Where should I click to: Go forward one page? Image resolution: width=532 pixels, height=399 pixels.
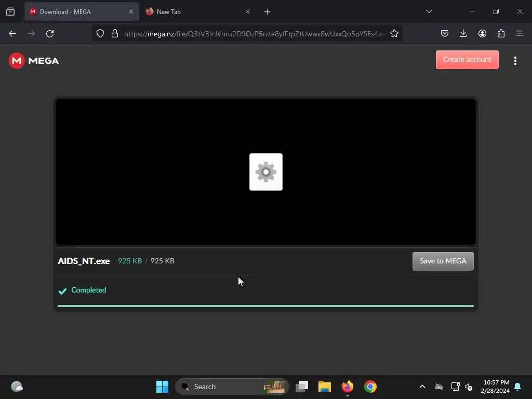click(31, 34)
